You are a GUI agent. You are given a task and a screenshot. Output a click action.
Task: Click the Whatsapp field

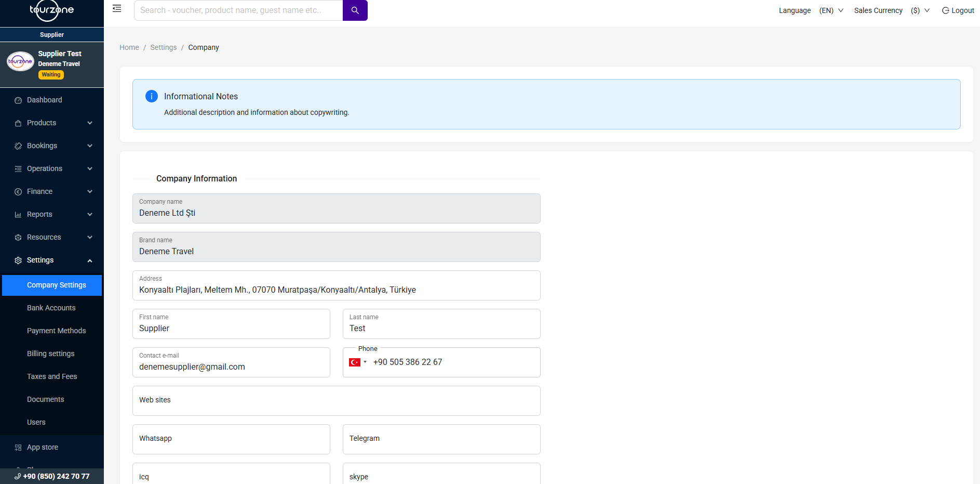[x=231, y=439]
